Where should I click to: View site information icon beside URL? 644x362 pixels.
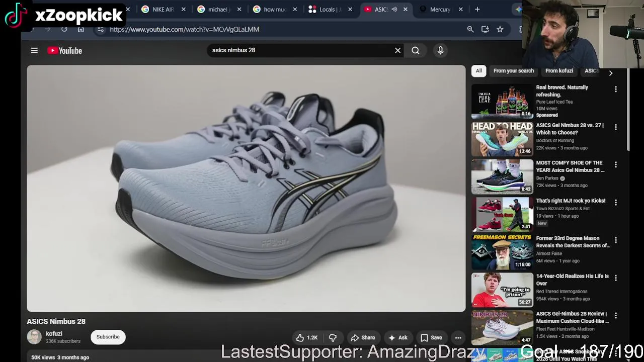pyautogui.click(x=100, y=29)
